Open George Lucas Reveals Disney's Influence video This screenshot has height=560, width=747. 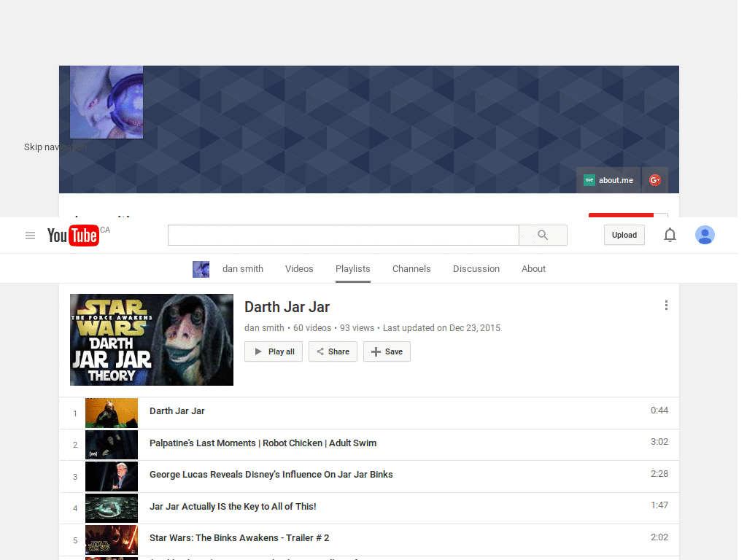pyautogui.click(x=271, y=474)
